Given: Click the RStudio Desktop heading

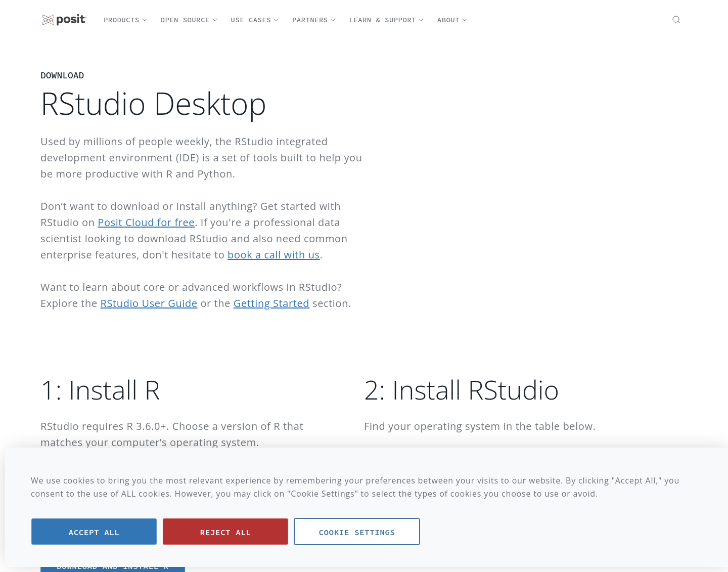Looking at the screenshot, I should (x=153, y=105).
